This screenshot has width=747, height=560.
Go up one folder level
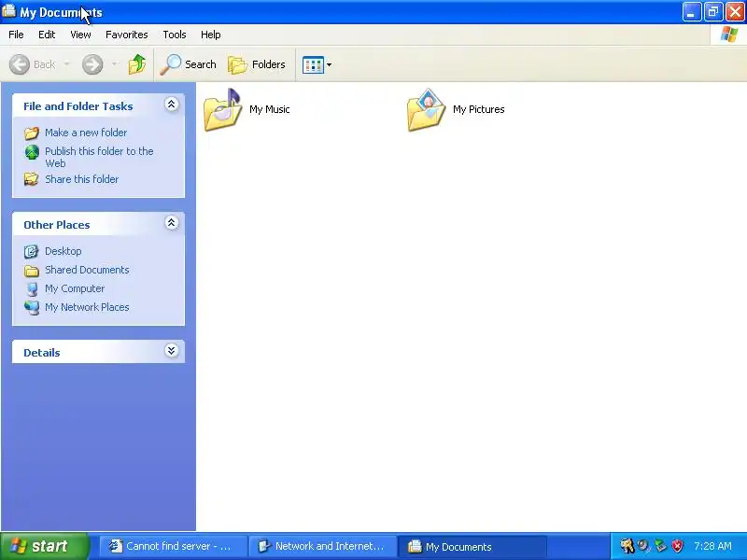pyautogui.click(x=137, y=64)
